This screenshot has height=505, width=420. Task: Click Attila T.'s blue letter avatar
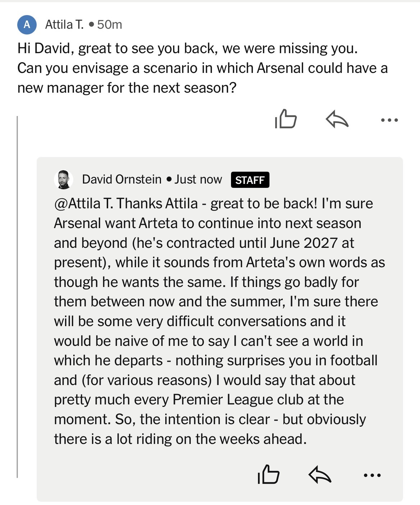[x=27, y=25]
